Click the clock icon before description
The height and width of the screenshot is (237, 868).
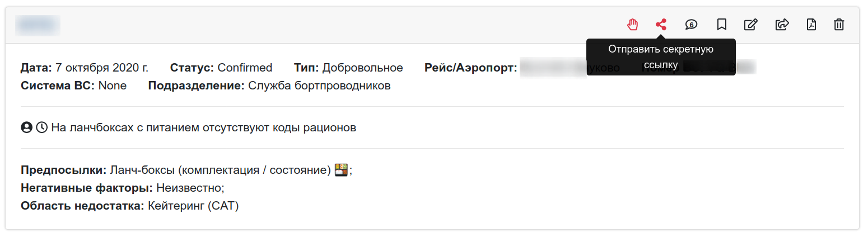click(41, 127)
